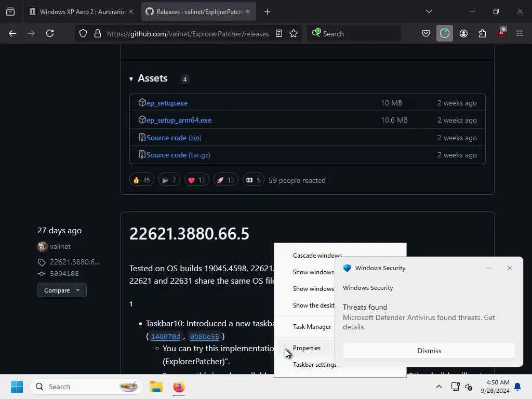The height and width of the screenshot is (399, 532).
Task: Open Firefox View icon at tab strip
Action: pyautogui.click(x=10, y=11)
